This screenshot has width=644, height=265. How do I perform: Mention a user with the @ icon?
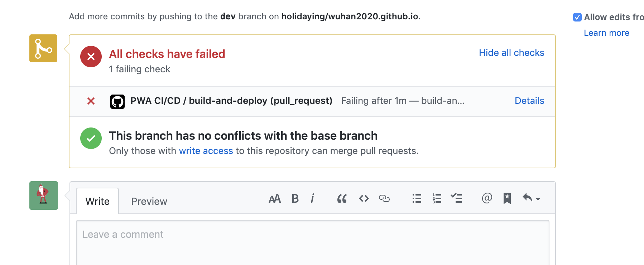(486, 198)
